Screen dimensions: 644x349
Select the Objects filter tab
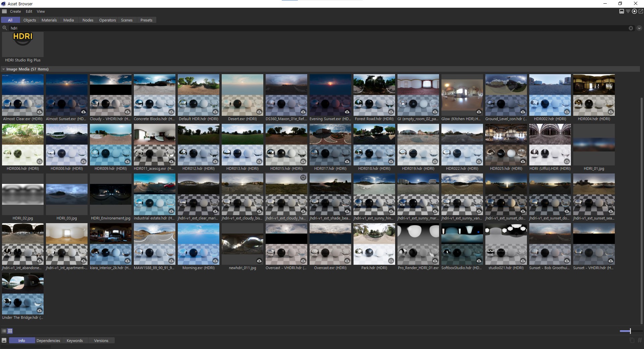[30, 20]
